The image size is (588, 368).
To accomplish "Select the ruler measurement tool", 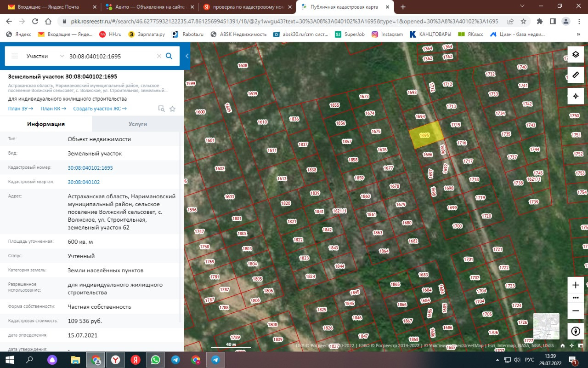I will [575, 75].
